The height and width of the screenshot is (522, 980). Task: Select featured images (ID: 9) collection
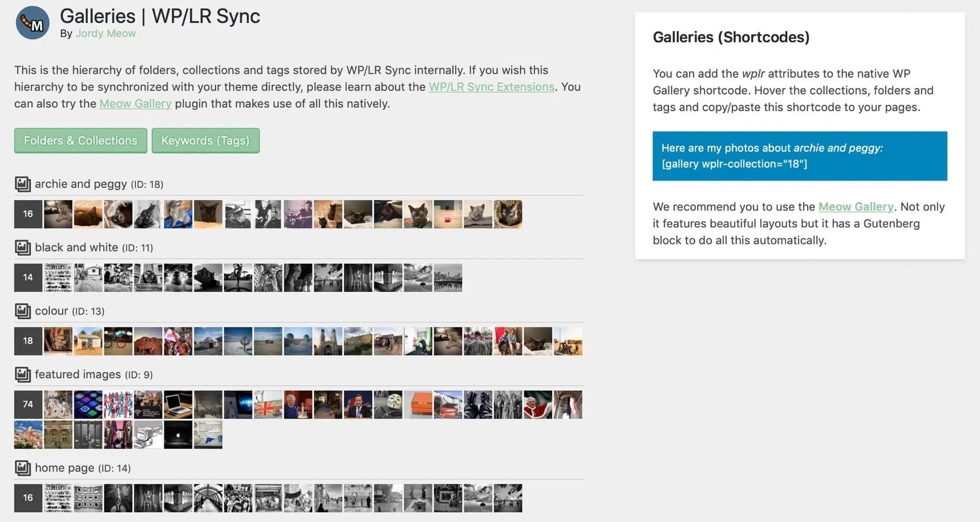[94, 374]
